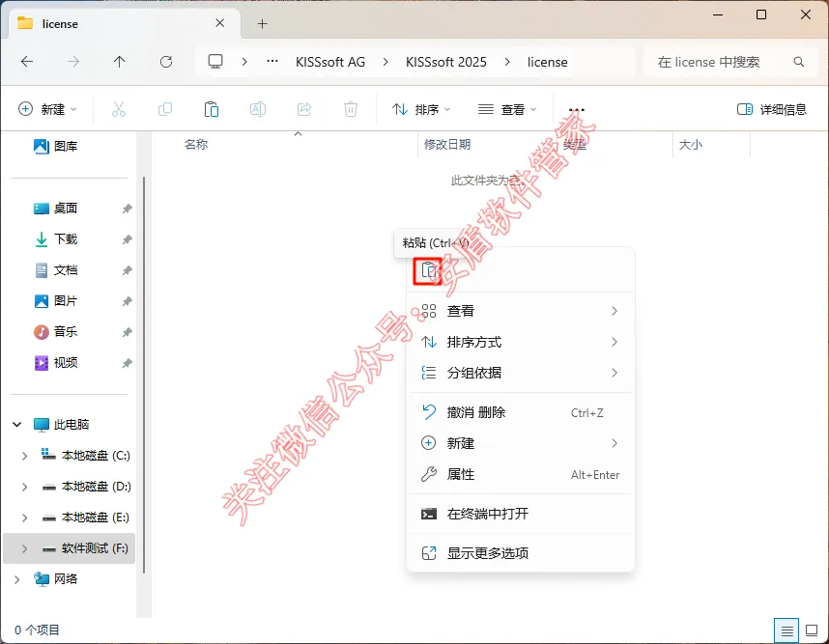This screenshot has width=829, height=644.
Task: Switch to large thumbnails view in the status bar
Action: pos(812,630)
